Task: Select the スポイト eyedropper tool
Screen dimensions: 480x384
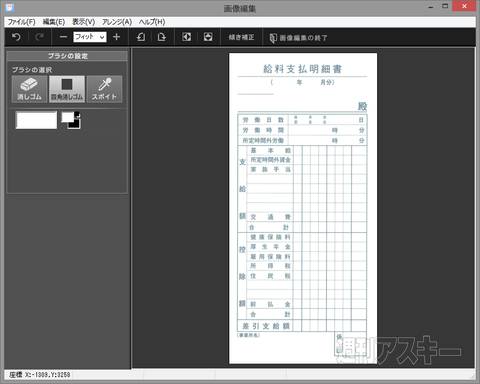Action: tap(104, 89)
